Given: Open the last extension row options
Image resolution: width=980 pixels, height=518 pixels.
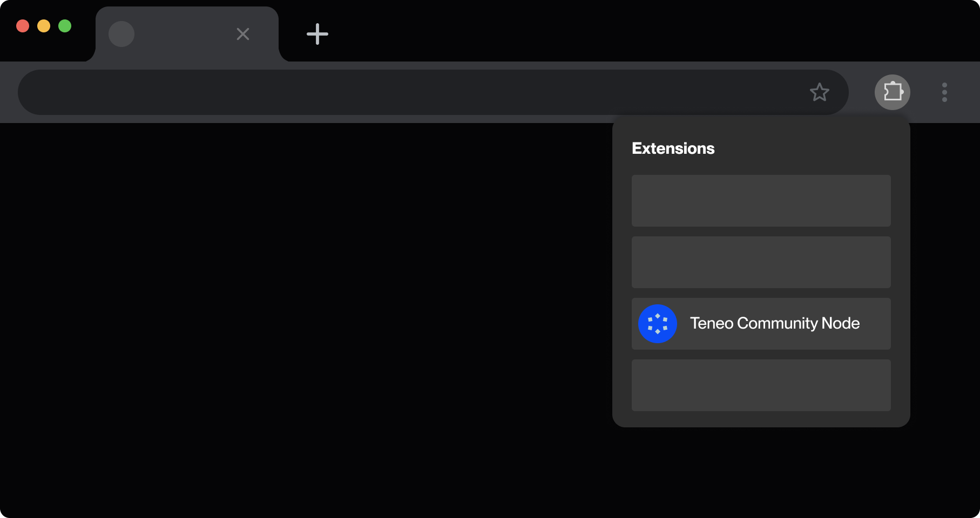Looking at the screenshot, I should coord(760,385).
